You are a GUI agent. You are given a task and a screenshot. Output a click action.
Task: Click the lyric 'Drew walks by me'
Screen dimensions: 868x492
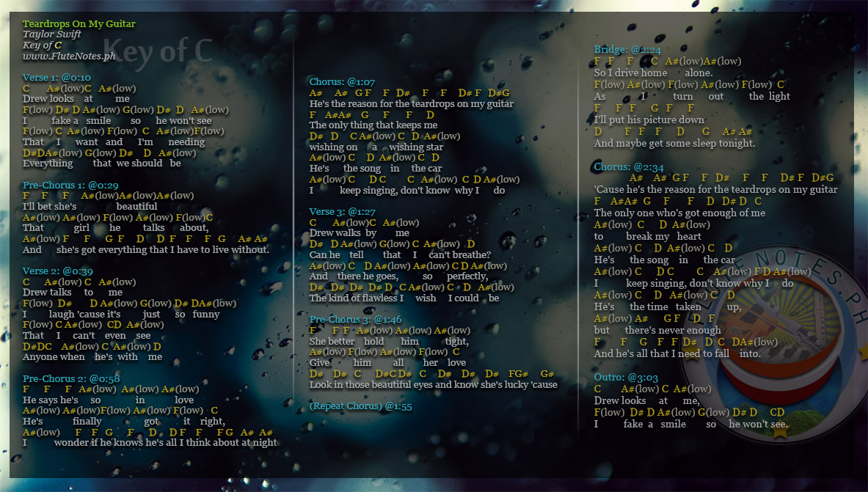[360, 233]
